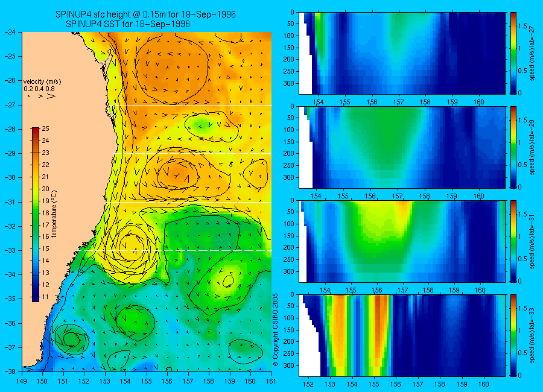Click the "velocity (m/s)" legend label
The width and height of the screenshot is (543, 392).
tap(42, 82)
